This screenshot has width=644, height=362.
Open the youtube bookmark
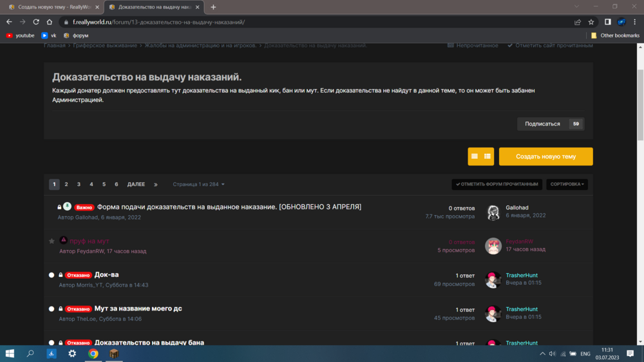pos(21,35)
